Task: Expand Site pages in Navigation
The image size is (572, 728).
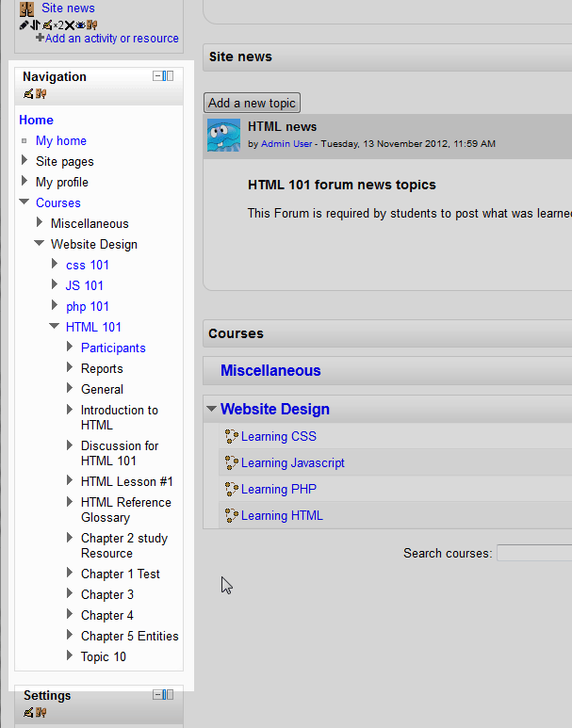Action: coord(25,160)
